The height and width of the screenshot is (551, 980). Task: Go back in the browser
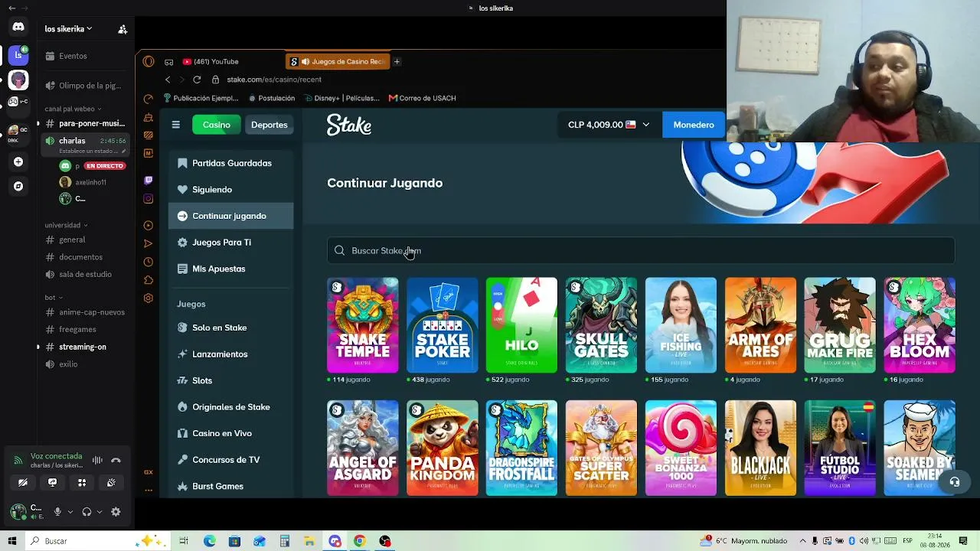point(168,80)
